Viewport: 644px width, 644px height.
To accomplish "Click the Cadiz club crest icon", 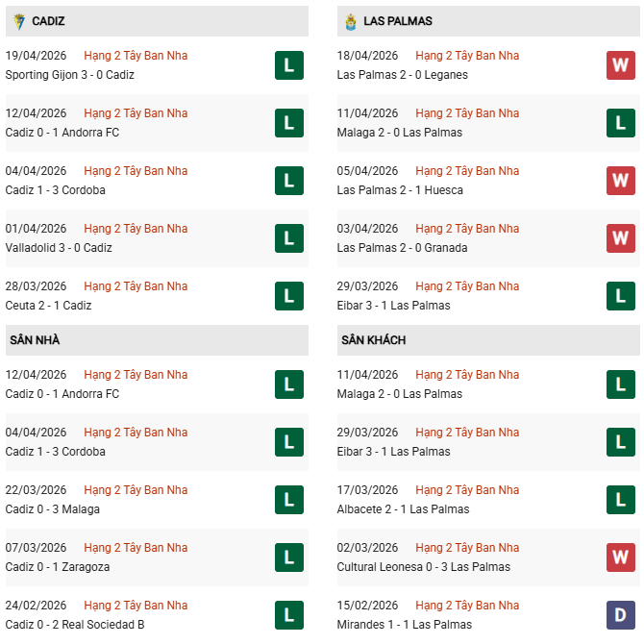I will (19, 20).
